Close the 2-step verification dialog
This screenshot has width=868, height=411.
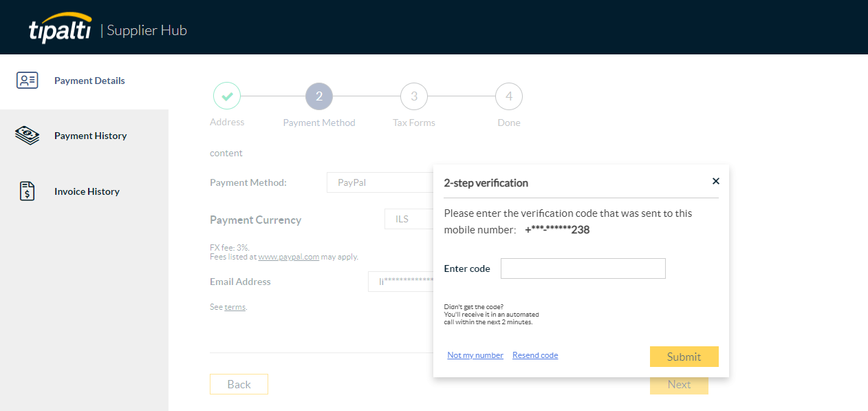tap(715, 181)
